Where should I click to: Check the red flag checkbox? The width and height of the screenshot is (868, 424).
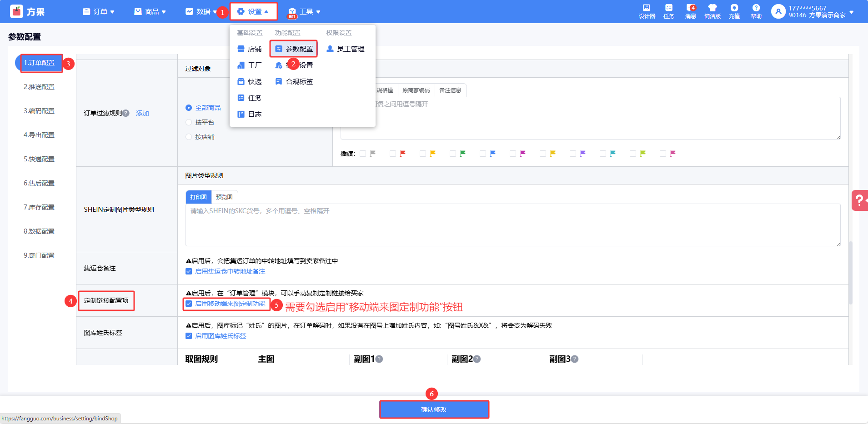point(392,154)
